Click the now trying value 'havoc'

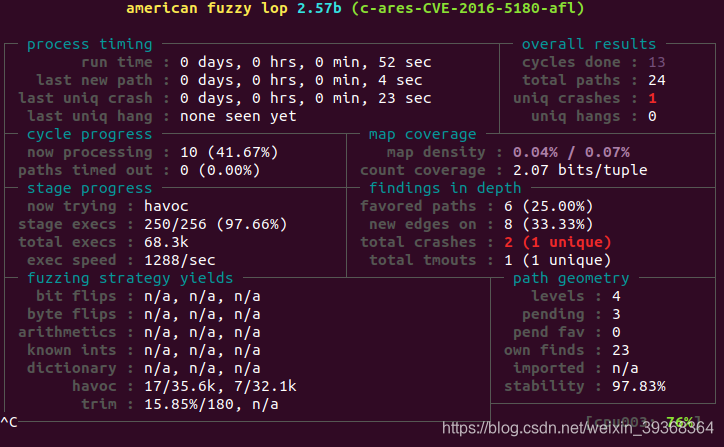[166, 206]
